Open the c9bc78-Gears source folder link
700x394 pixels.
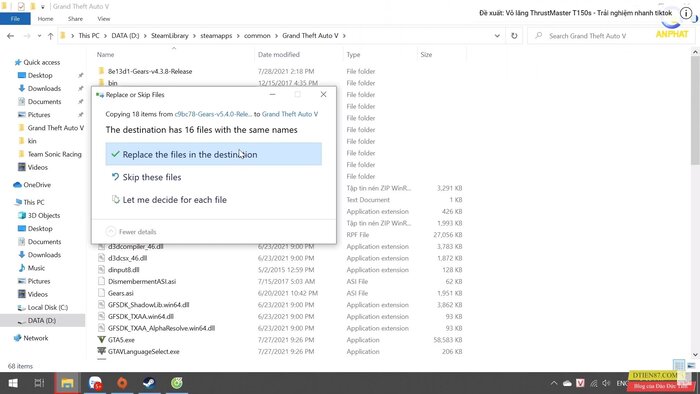pos(213,114)
